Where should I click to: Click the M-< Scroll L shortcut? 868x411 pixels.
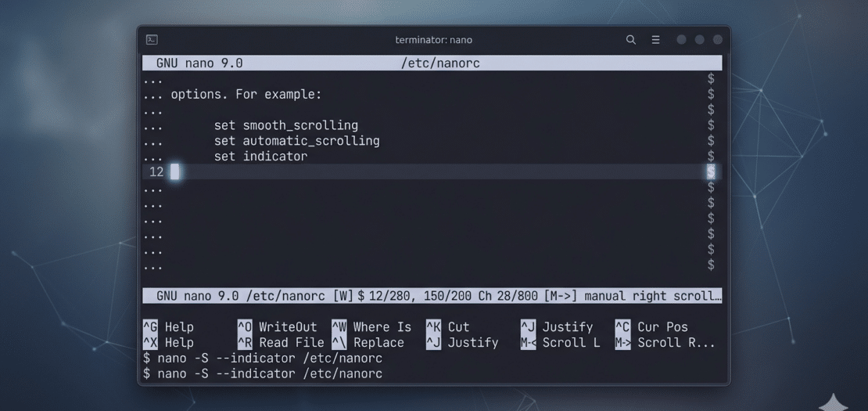(x=560, y=343)
